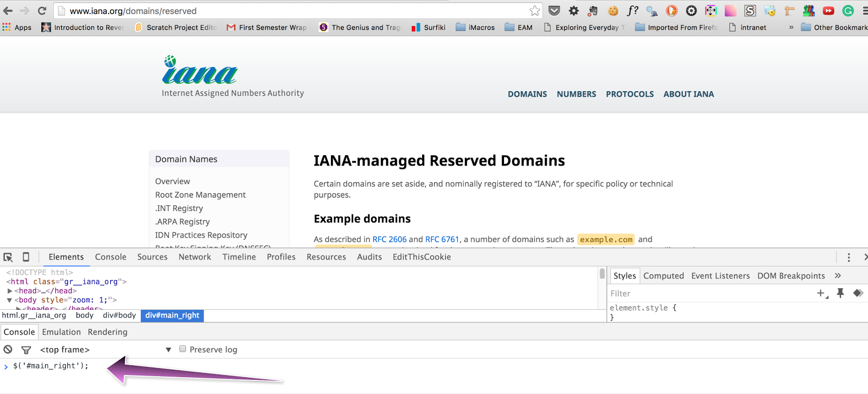The image size is (868, 394).
Task: Click the inspect element picker icon
Action: [8, 257]
